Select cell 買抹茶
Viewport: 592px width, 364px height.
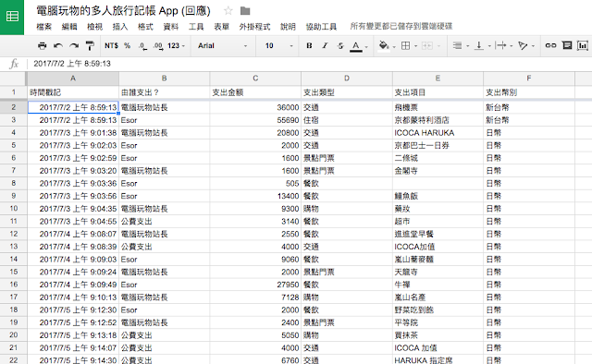438,335
